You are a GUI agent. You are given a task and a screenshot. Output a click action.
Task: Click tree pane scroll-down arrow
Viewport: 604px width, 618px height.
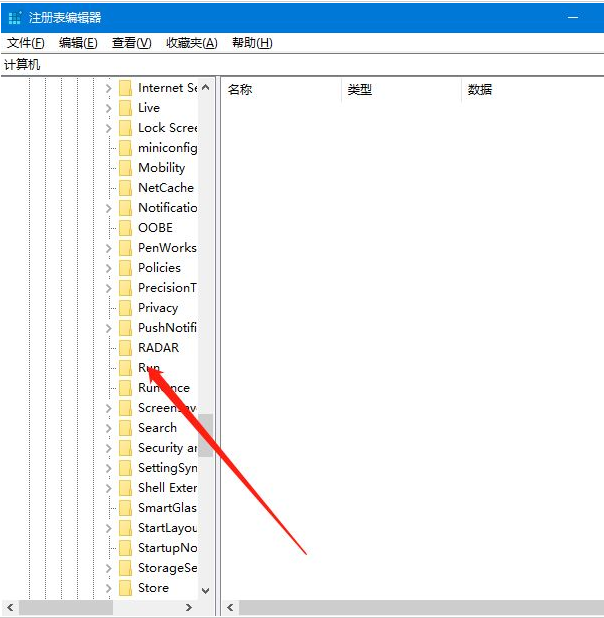pyautogui.click(x=205, y=590)
